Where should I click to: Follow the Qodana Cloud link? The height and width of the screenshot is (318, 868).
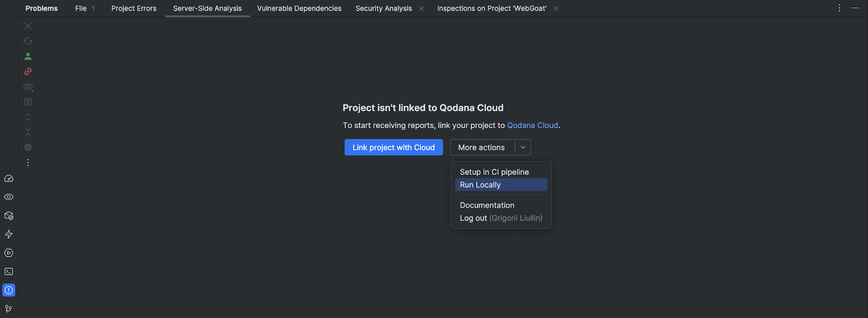(x=532, y=125)
